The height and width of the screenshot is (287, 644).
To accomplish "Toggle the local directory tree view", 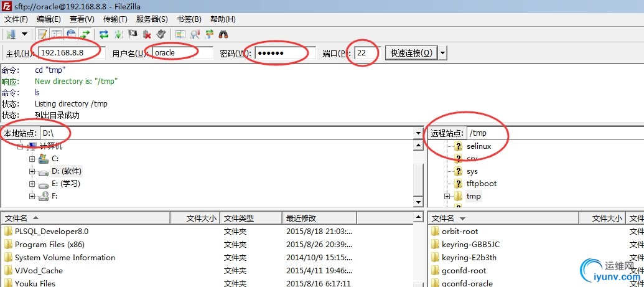I will coord(56,34).
